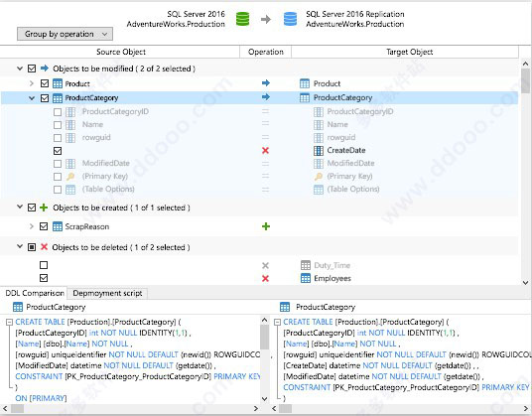
Task: Click the Operation column header
Action: click(266, 52)
